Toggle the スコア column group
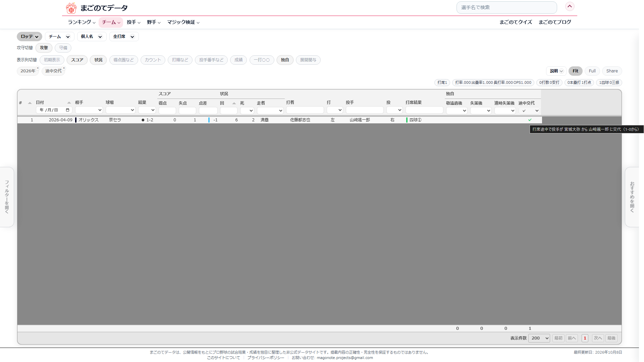The height and width of the screenshot is (362, 644). point(77,60)
